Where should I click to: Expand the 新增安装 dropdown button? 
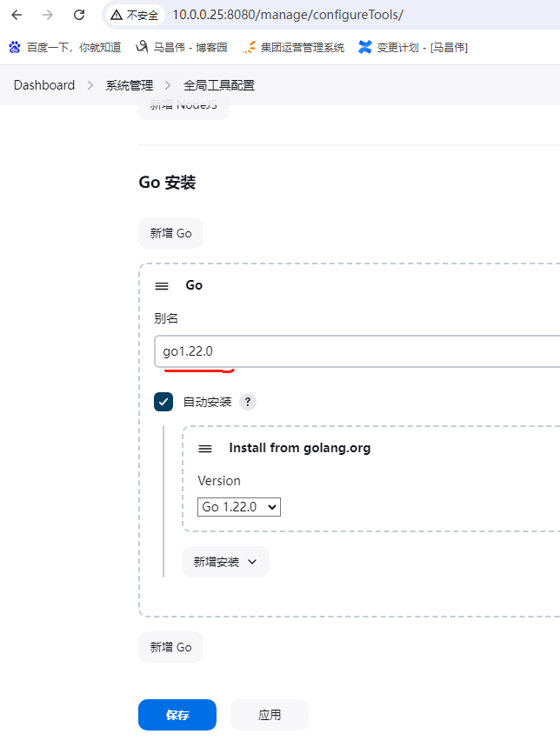[225, 562]
